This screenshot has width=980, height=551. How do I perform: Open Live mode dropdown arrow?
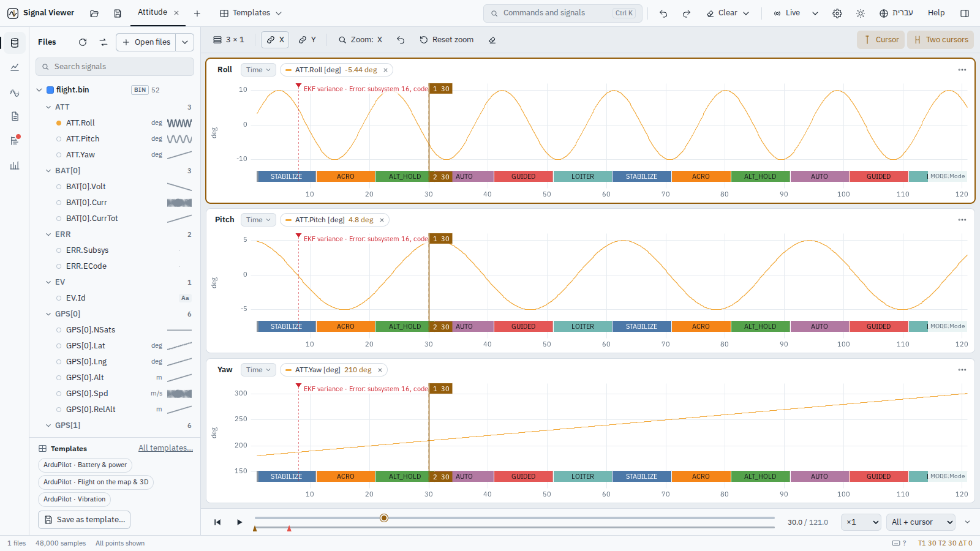pos(815,13)
